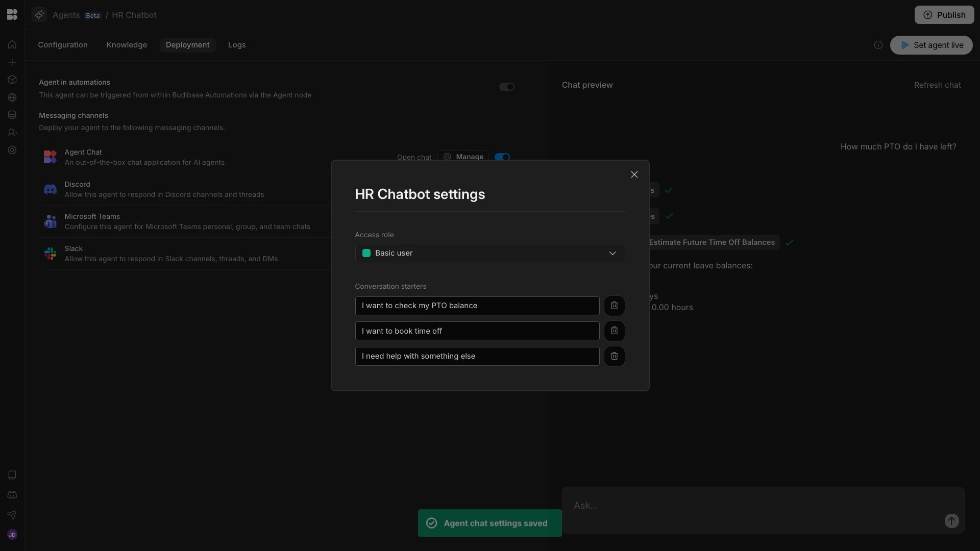Delete the 'I want to book time off' starter
The height and width of the screenshot is (551, 980).
pyautogui.click(x=614, y=331)
